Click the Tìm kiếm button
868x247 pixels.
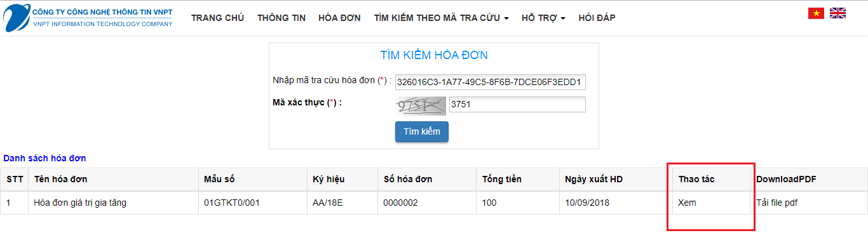point(422,131)
